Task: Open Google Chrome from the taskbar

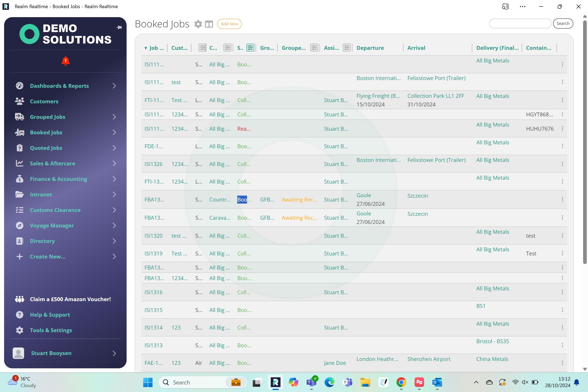Action: click(x=401, y=382)
